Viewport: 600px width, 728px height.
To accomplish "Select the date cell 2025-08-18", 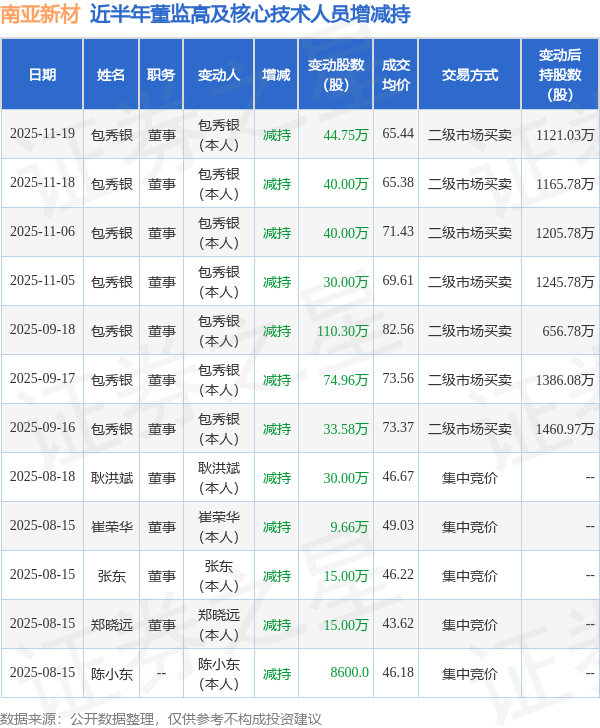I will pos(42,476).
